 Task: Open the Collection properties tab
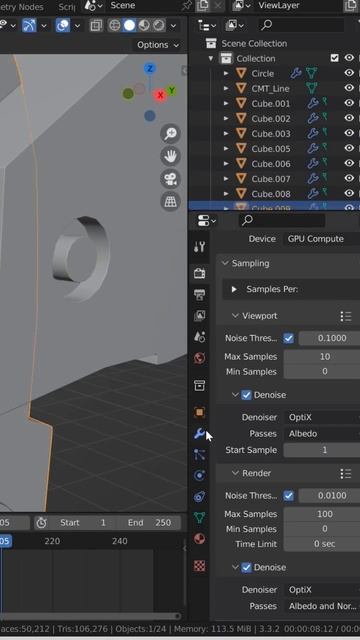tap(200, 385)
